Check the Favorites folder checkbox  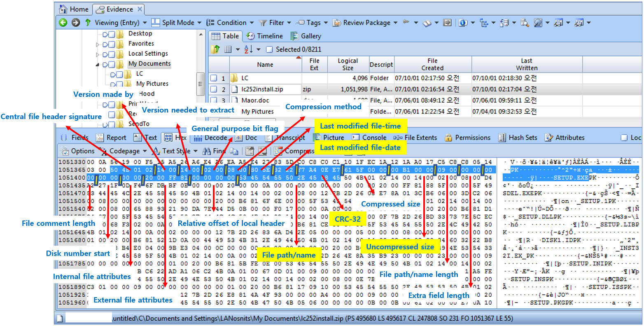coord(112,44)
